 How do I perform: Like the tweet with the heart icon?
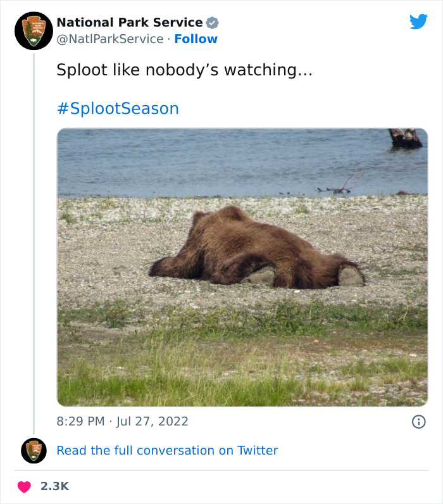coord(23,486)
